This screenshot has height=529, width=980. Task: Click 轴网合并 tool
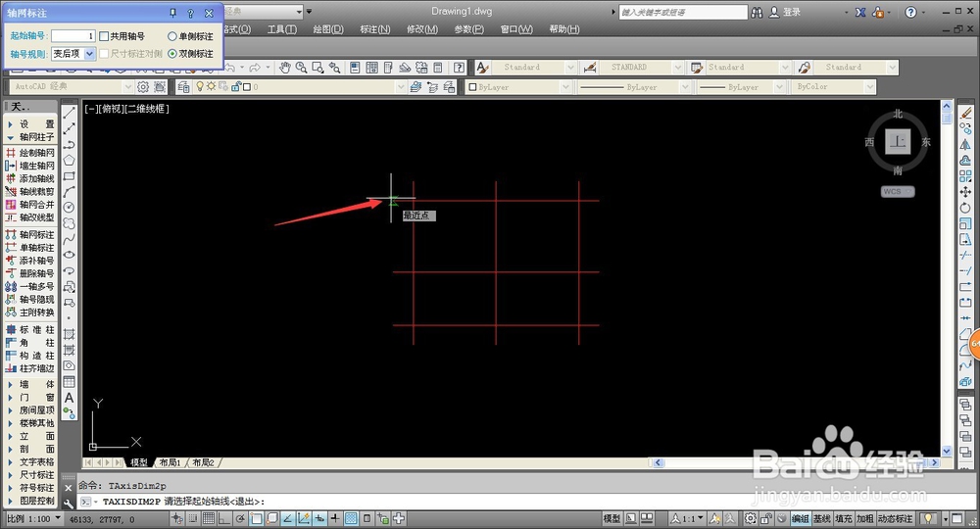coord(30,204)
